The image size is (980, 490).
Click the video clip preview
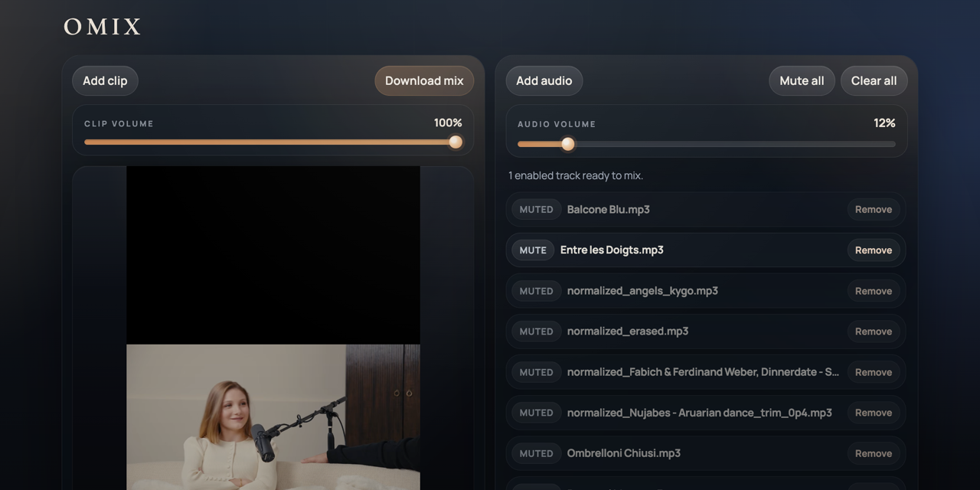tap(273, 328)
